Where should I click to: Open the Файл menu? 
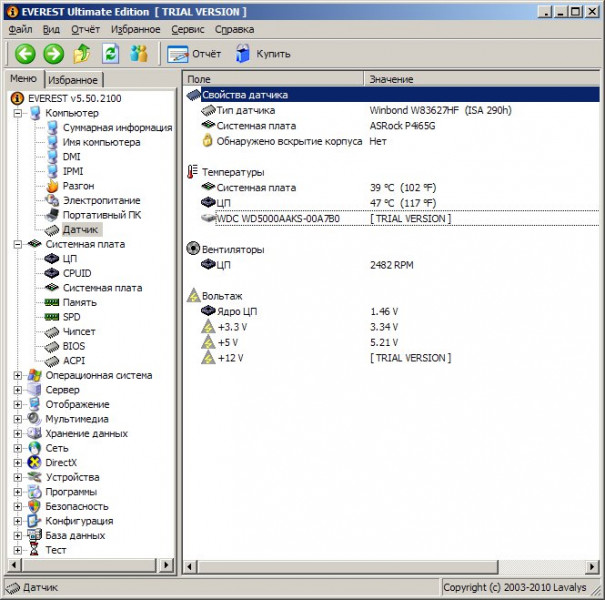coord(20,30)
